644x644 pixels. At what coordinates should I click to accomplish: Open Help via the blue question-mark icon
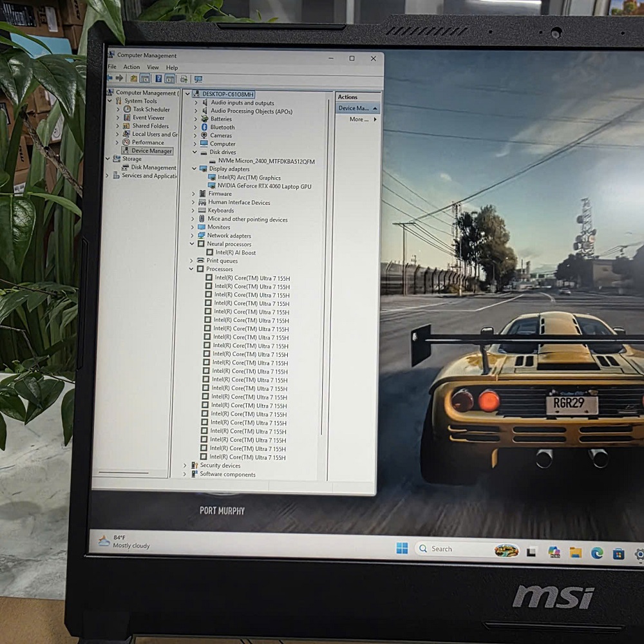(x=158, y=79)
